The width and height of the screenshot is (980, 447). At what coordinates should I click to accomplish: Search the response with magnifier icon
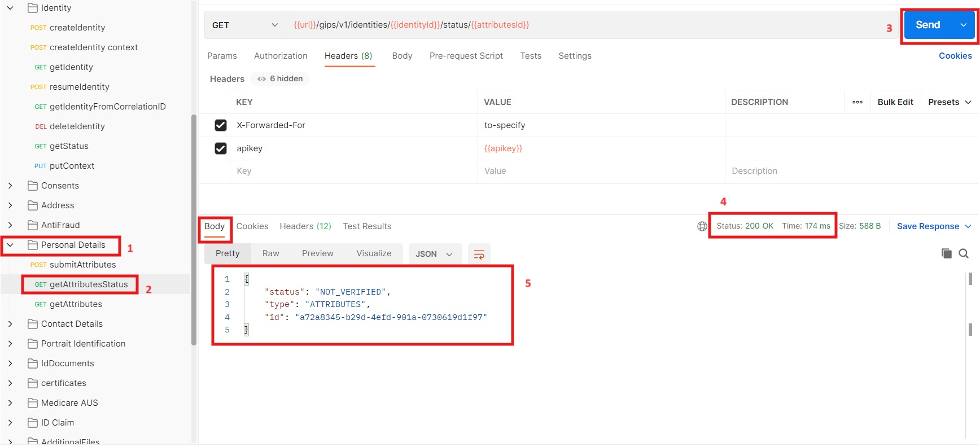point(964,253)
